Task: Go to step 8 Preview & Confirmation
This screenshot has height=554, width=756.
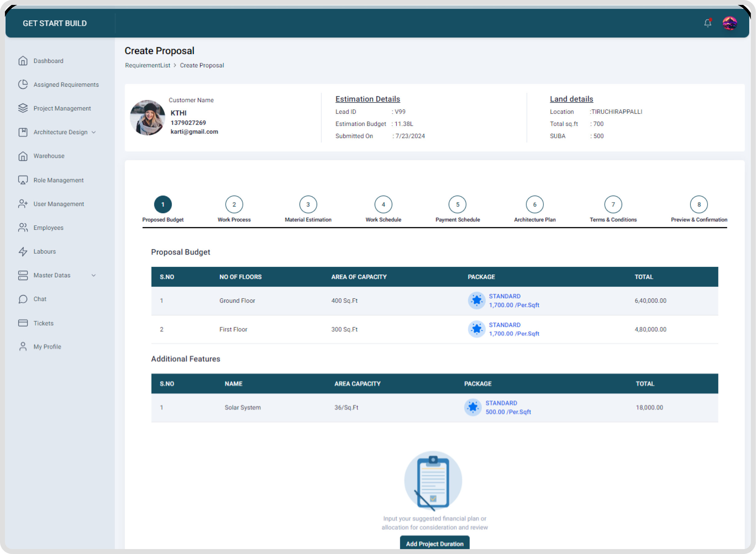Action: pyautogui.click(x=699, y=205)
